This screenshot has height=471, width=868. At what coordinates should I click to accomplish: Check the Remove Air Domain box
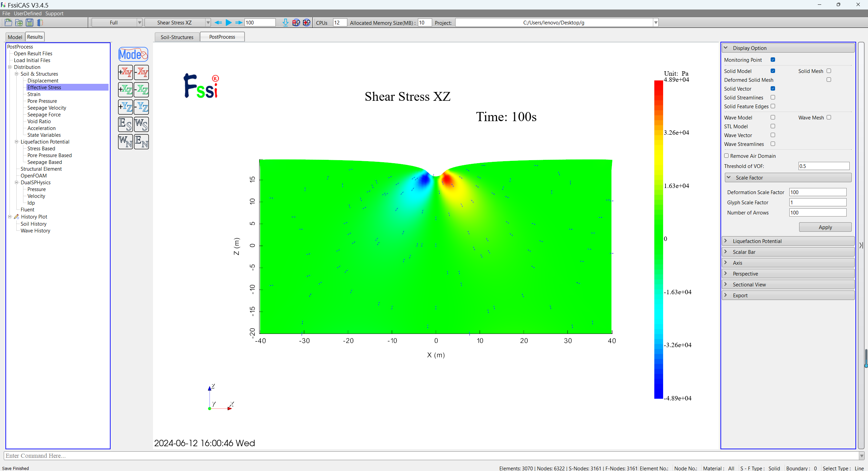[x=726, y=156]
